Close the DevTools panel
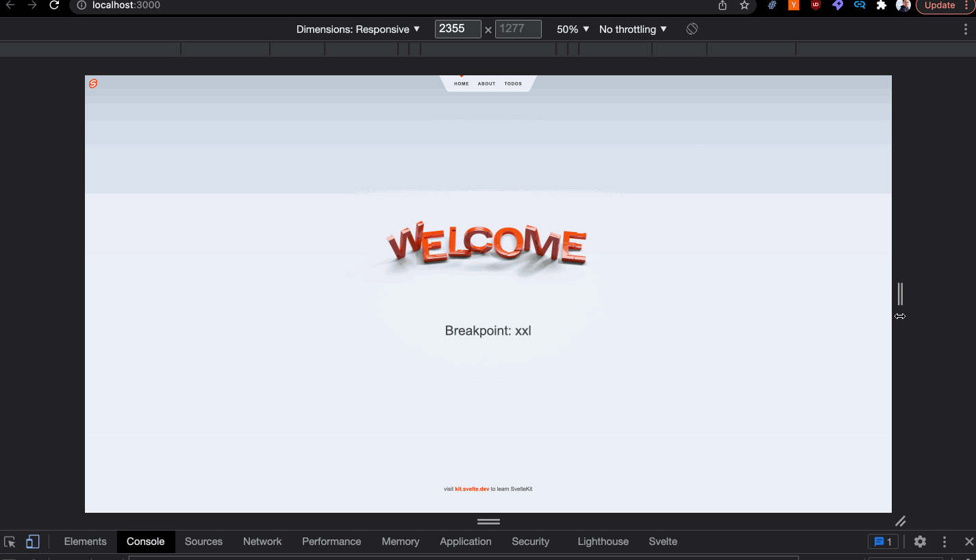The image size is (976, 560). click(969, 542)
